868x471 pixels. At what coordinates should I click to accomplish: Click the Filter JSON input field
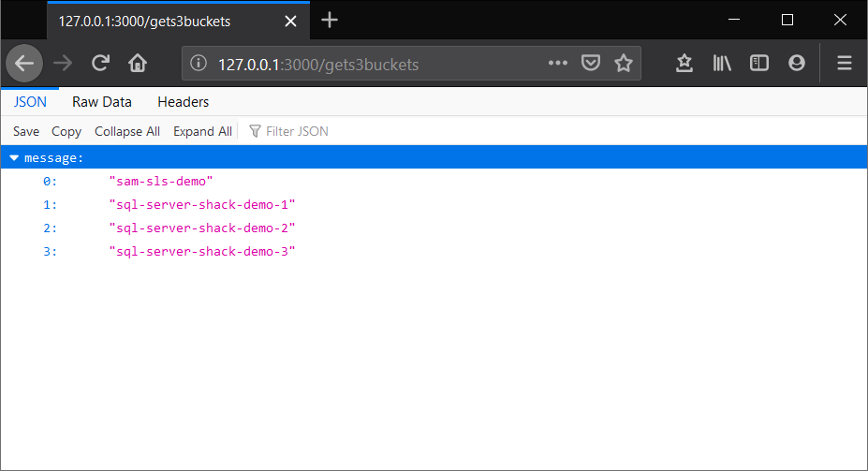(309, 131)
